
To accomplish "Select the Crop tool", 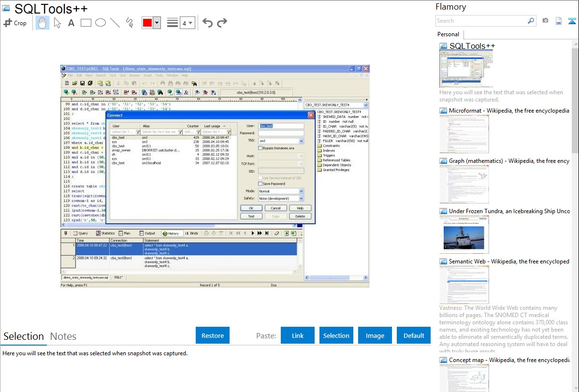I will click(15, 23).
